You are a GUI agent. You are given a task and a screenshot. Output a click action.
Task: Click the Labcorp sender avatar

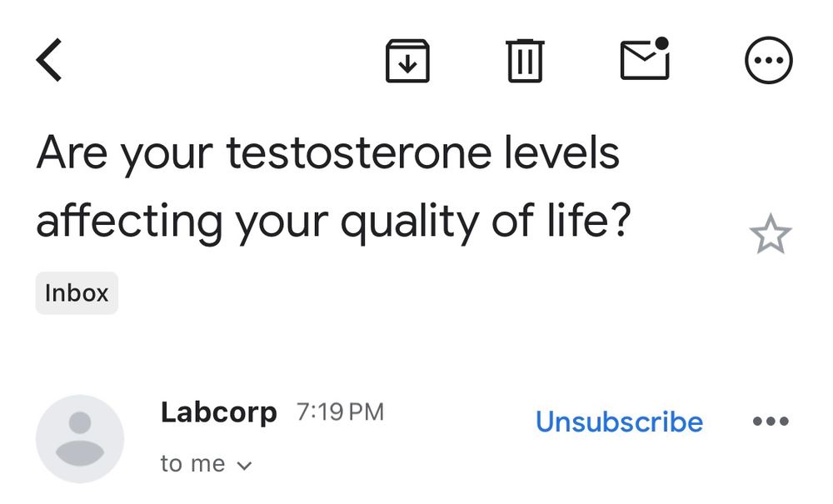[x=80, y=439]
